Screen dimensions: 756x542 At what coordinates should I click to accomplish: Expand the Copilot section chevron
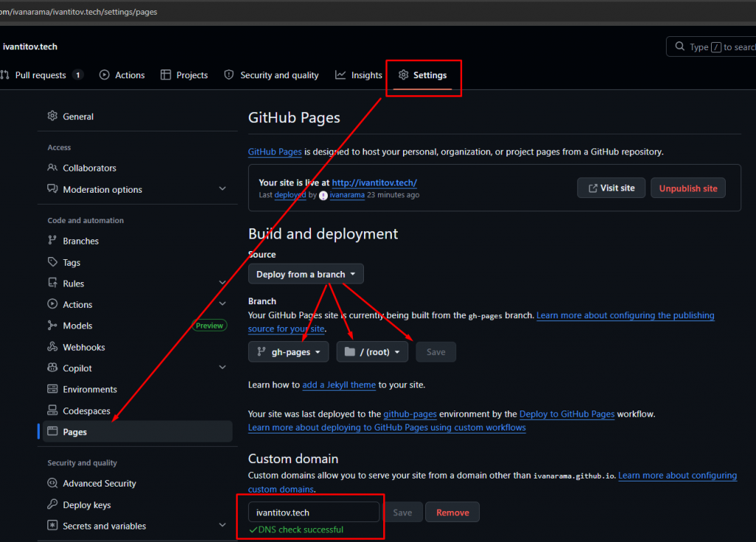[222, 368]
